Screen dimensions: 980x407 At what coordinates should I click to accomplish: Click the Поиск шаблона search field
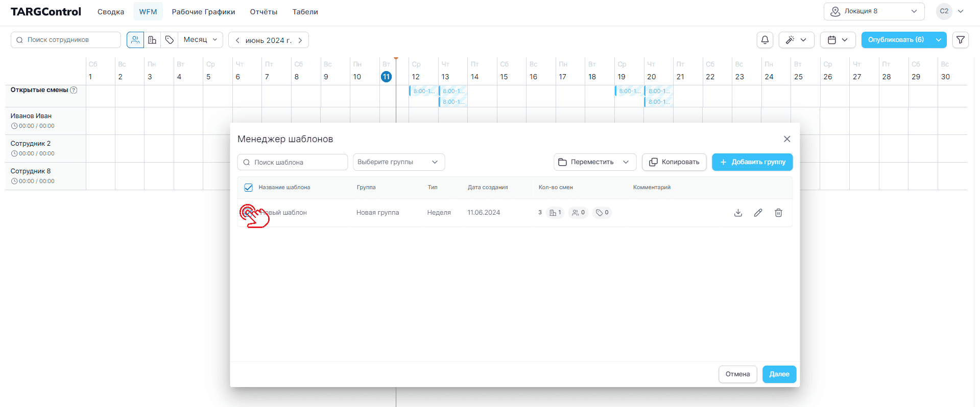coord(293,162)
